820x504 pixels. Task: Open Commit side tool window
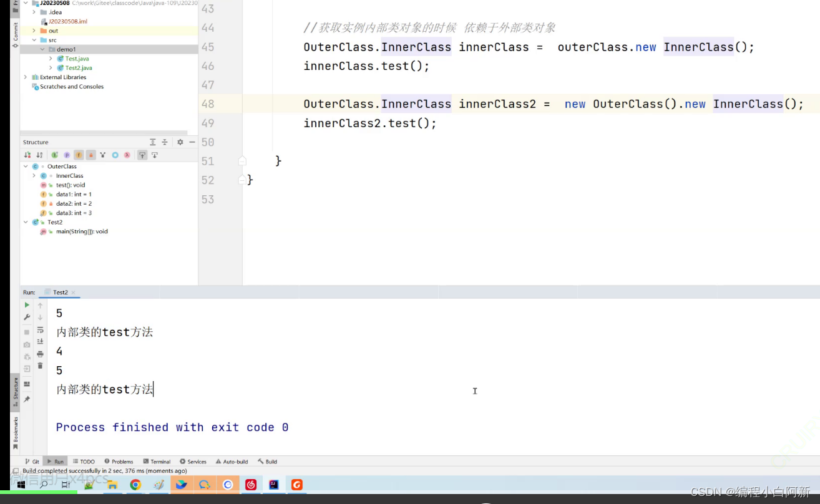click(x=15, y=34)
